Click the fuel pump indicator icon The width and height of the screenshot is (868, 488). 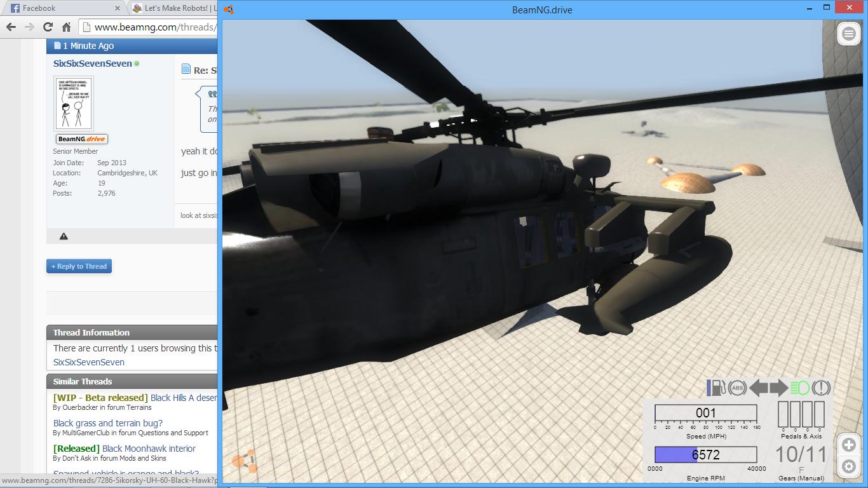[x=717, y=388]
